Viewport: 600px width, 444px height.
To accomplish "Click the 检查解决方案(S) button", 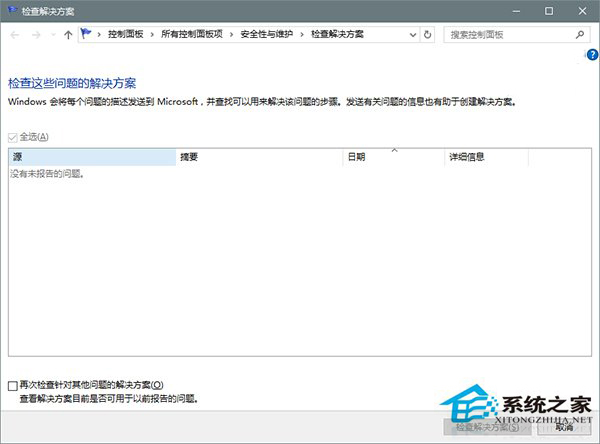I will 487,427.
